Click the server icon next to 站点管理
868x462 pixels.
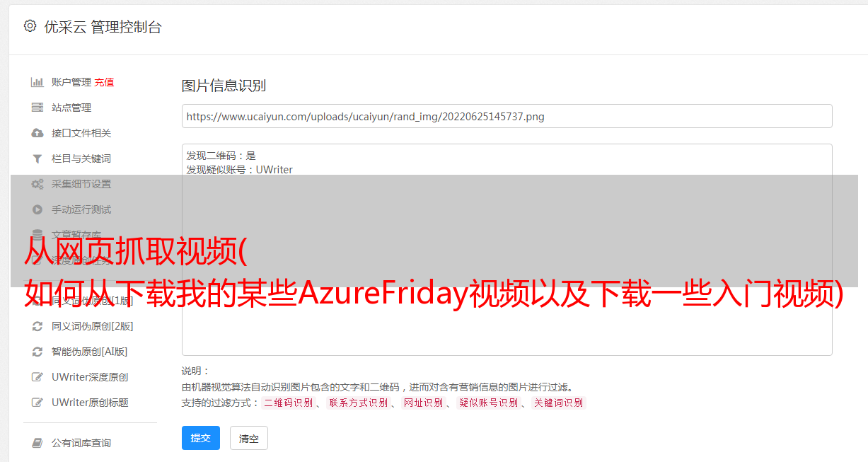pos(37,108)
